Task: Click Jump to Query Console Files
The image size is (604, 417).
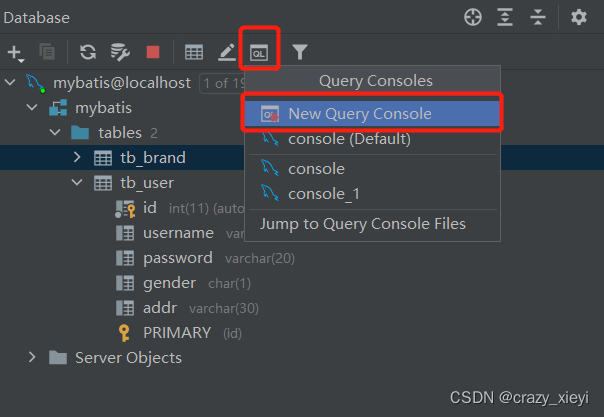Action: (x=363, y=224)
